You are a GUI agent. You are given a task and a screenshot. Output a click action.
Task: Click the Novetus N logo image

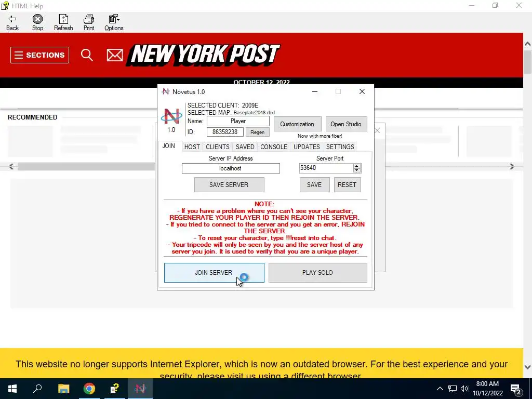click(171, 116)
